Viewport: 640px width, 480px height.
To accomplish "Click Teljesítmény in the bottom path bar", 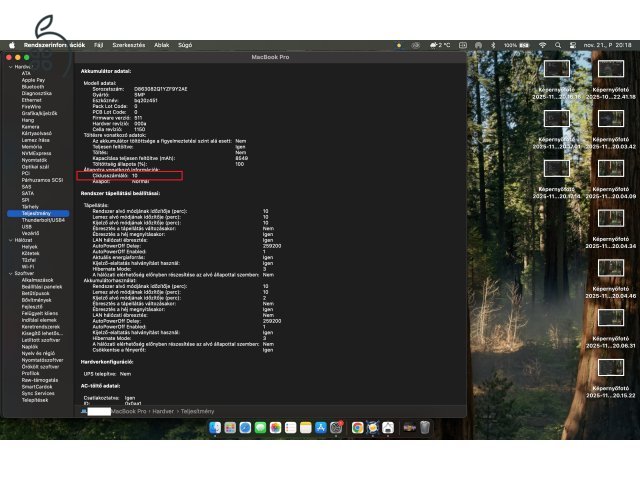I will coord(198,411).
